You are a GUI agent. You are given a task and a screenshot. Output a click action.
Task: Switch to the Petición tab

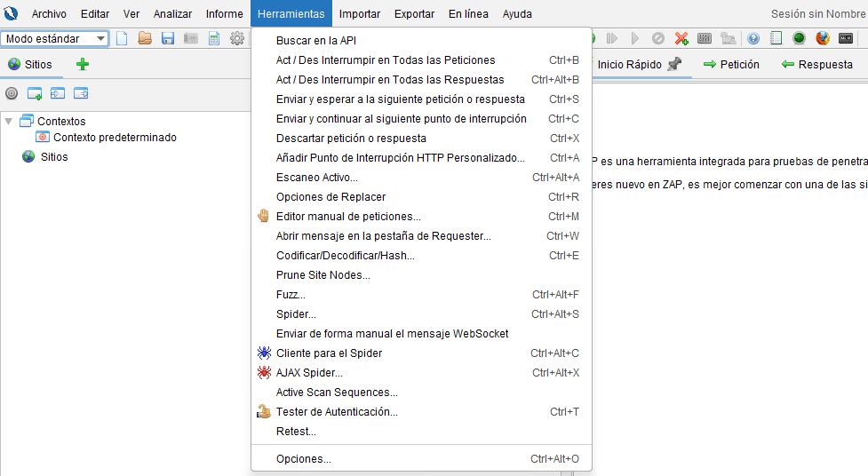tap(731, 64)
